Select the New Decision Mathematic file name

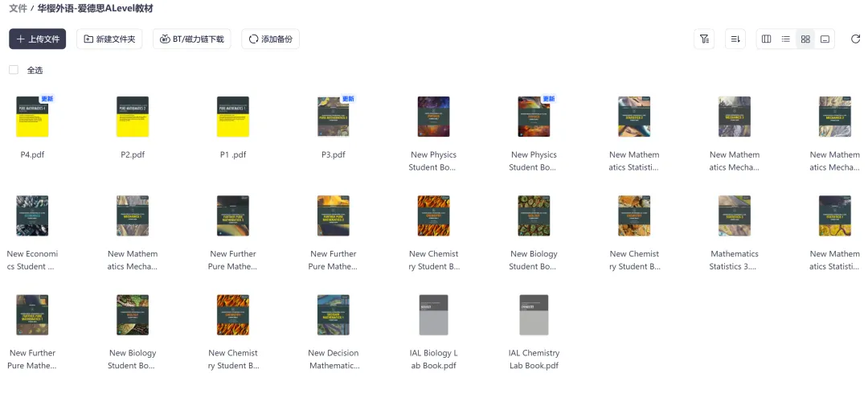click(x=334, y=359)
